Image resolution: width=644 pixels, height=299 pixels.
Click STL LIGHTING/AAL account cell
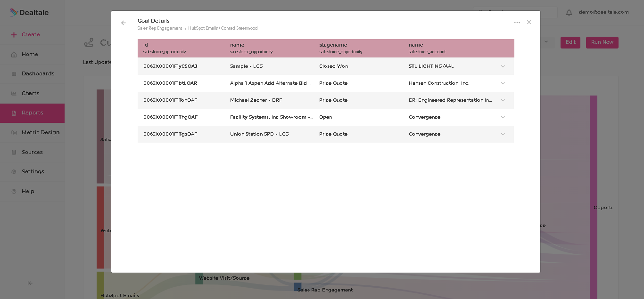(431, 66)
